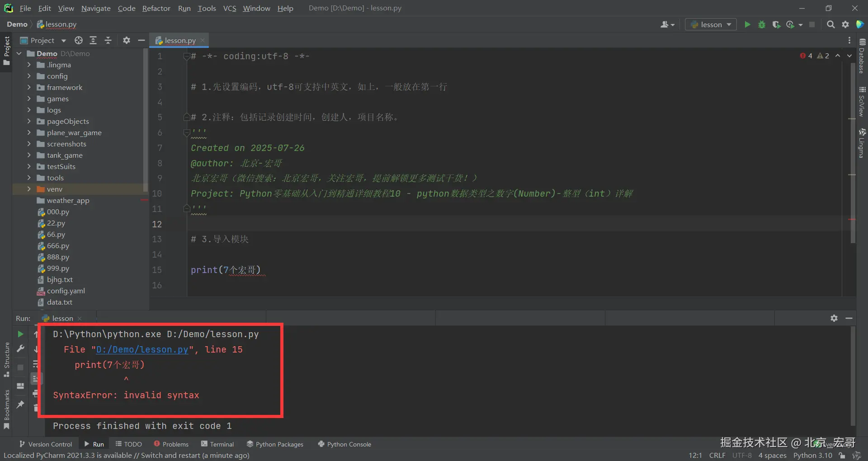The width and height of the screenshot is (868, 461).
Task: Collapse all items in Project panel
Action: [x=108, y=40]
